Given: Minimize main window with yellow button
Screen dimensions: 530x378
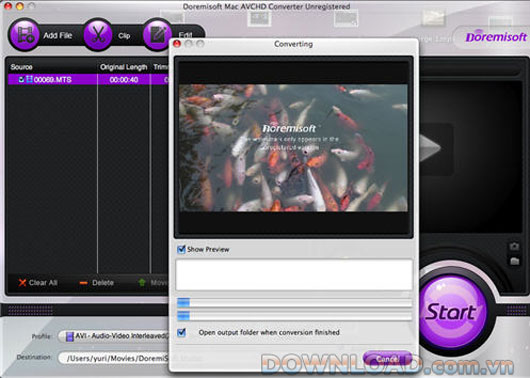Looking at the screenshot, I should click(20, 6).
